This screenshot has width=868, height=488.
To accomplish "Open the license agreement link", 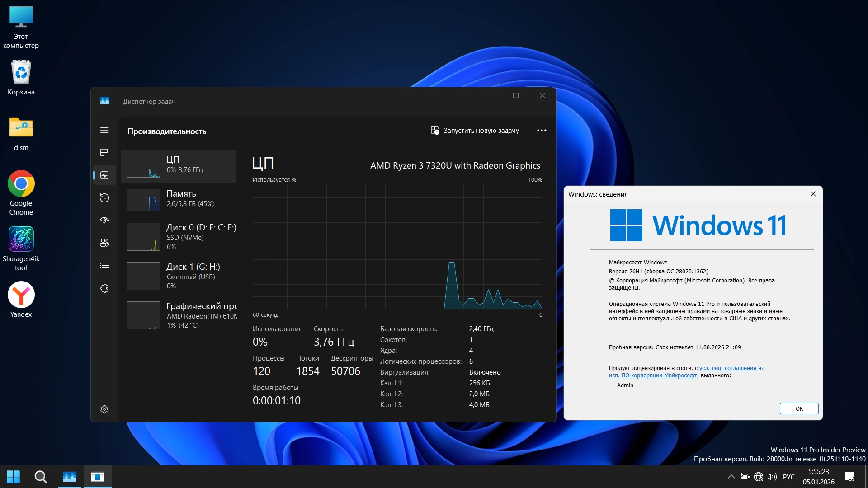I will tap(731, 368).
